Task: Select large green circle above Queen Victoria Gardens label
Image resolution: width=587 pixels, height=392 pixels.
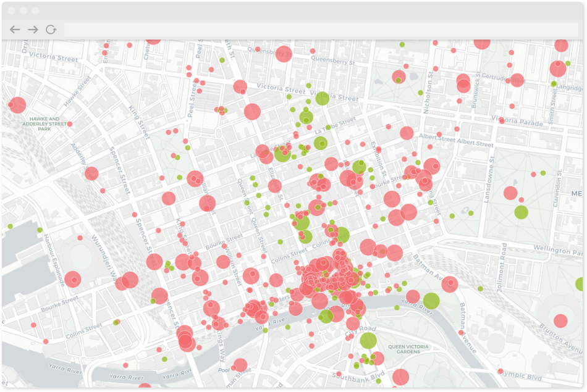Action: coord(368,340)
